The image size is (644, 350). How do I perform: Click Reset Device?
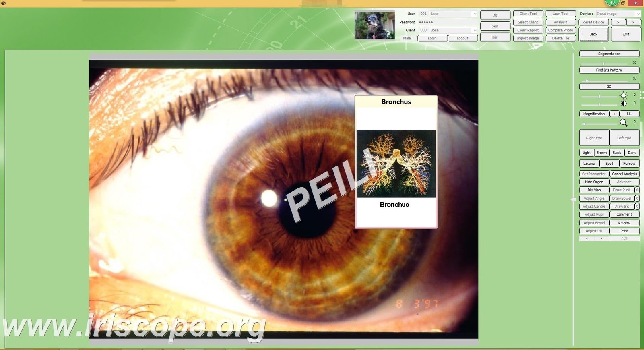pyautogui.click(x=593, y=22)
